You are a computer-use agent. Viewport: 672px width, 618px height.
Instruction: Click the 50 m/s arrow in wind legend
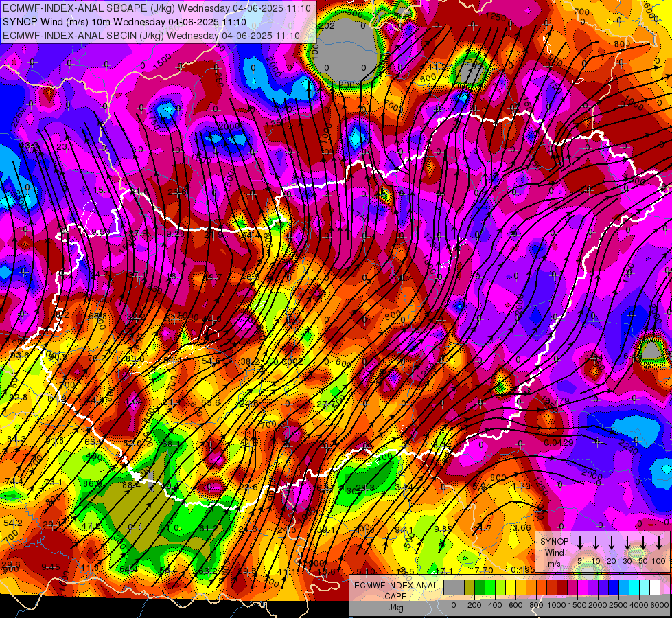(643, 543)
